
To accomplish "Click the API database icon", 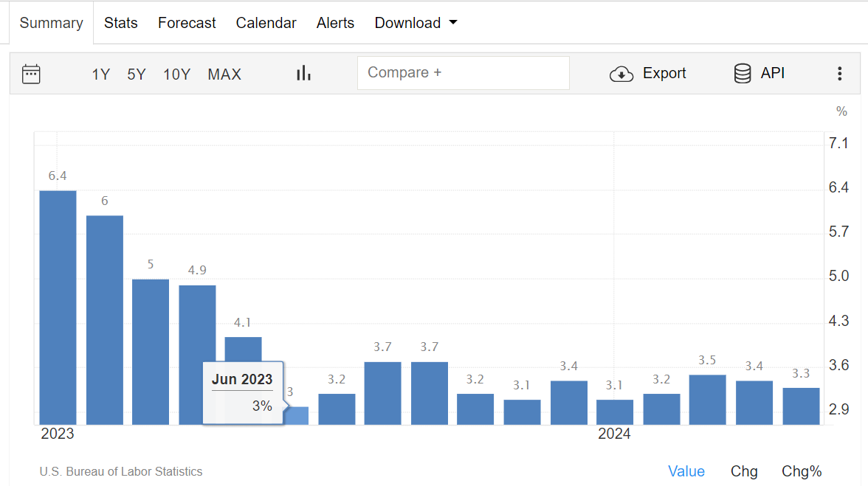I will [743, 73].
